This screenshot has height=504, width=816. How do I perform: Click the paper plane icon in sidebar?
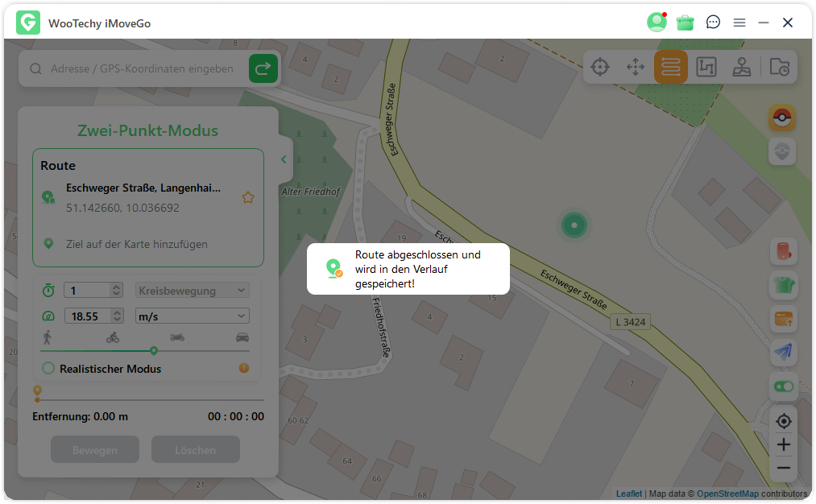click(x=782, y=351)
